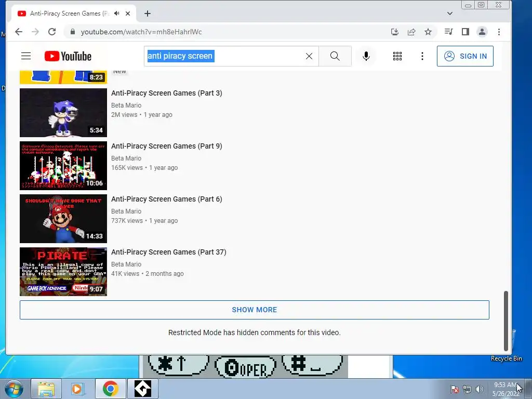Screen dimensions: 532x399
Task: Open Chrome three-dot menu
Action: [499, 32]
